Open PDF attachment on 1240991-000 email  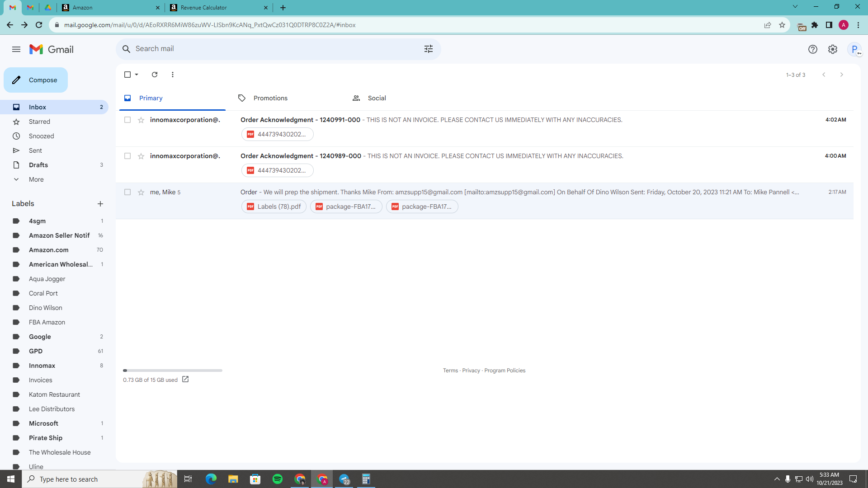coord(277,134)
